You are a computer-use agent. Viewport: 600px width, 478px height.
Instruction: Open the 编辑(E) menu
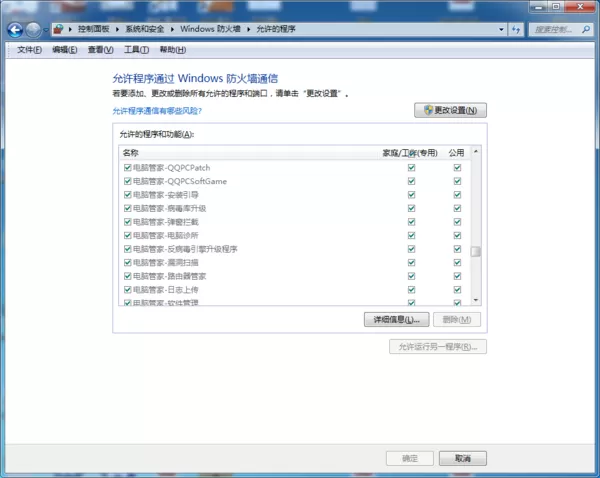tap(65, 50)
